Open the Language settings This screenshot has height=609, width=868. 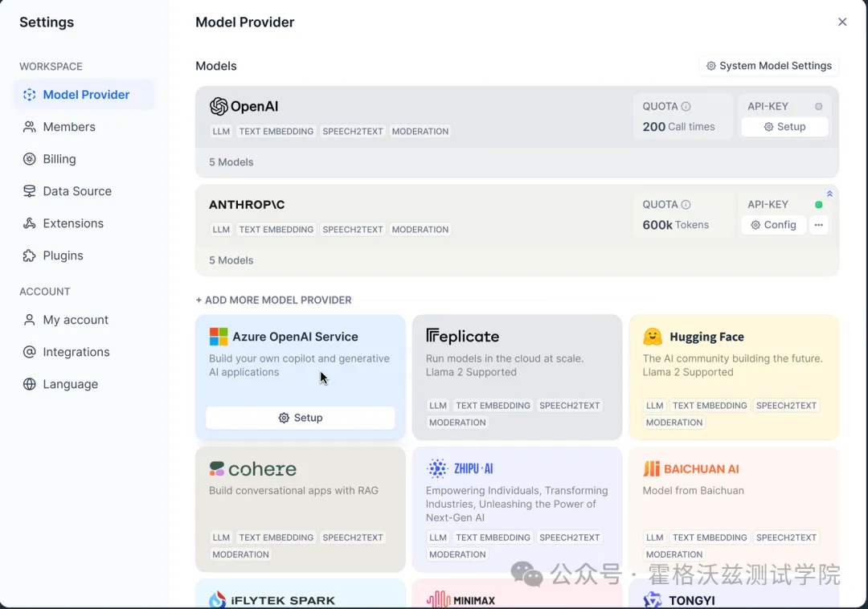coord(84,384)
